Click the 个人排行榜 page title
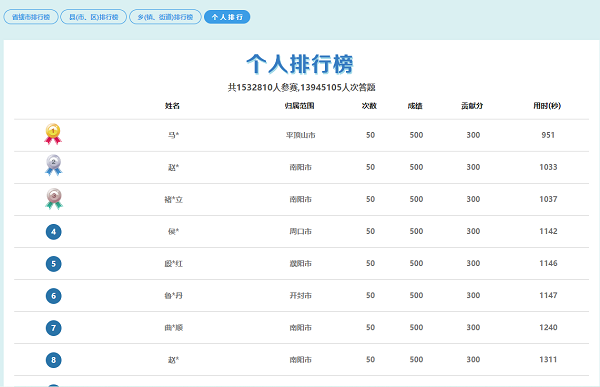600x387 pixels. click(300, 64)
